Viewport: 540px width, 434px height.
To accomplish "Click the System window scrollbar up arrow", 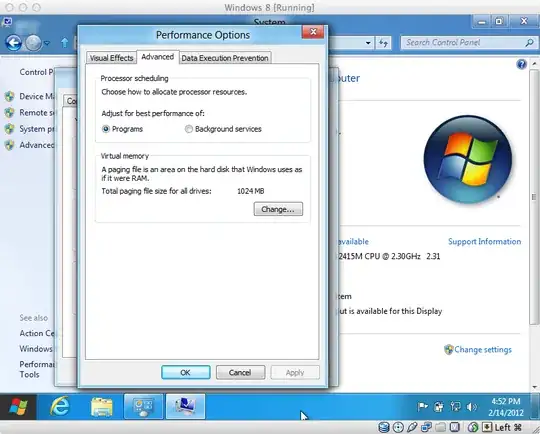I will click(x=534, y=64).
